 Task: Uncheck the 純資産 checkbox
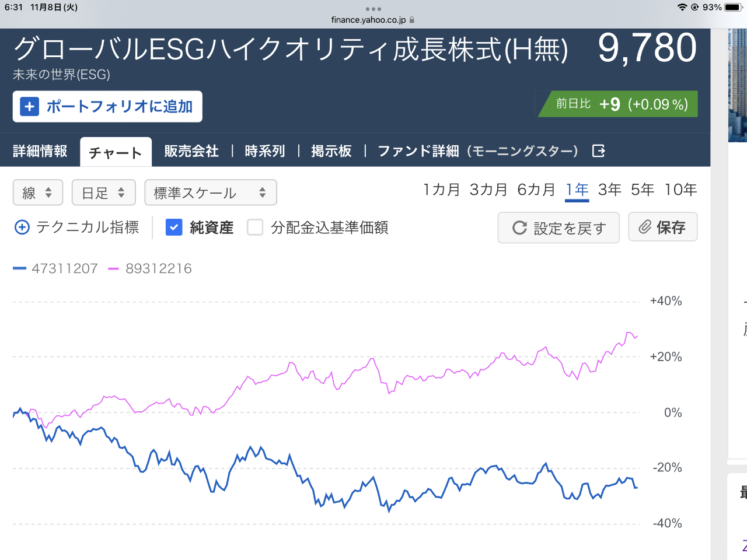pos(174,227)
